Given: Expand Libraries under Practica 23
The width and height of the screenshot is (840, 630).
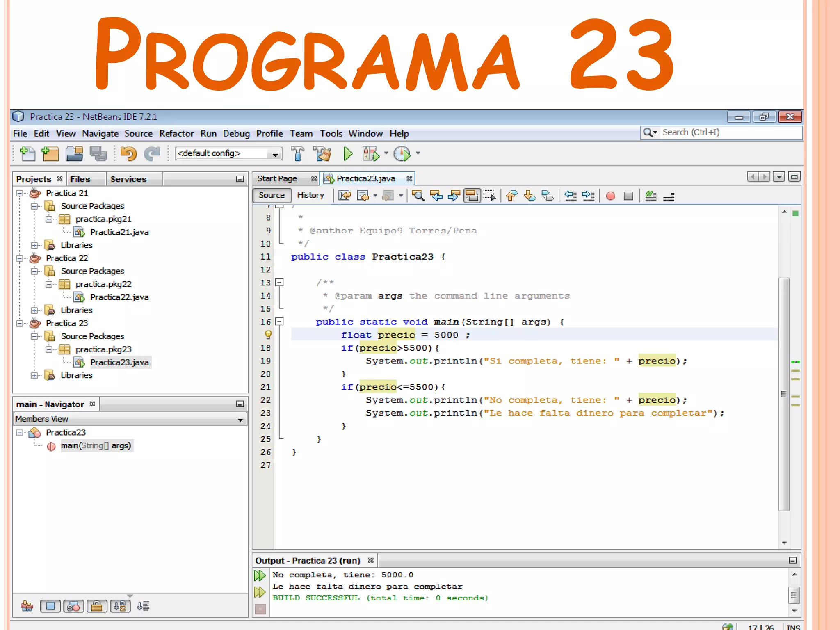Looking at the screenshot, I should point(34,376).
